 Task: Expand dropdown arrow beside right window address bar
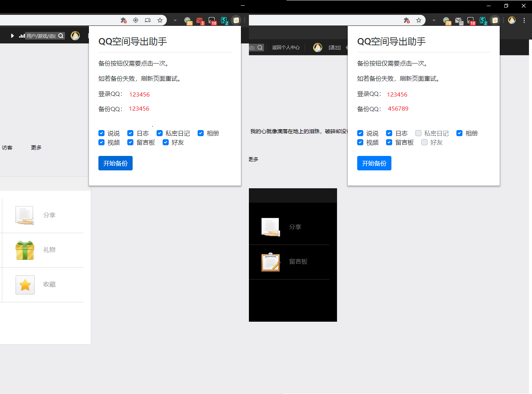click(x=434, y=21)
